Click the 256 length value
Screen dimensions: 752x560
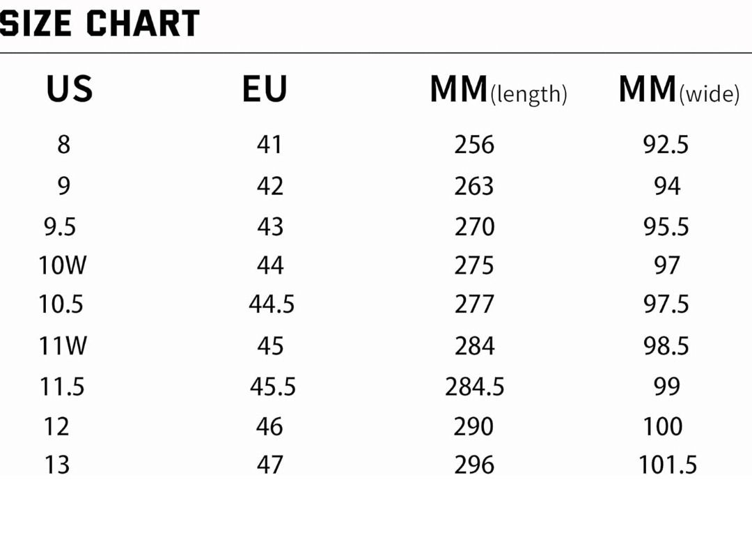pyautogui.click(x=474, y=145)
